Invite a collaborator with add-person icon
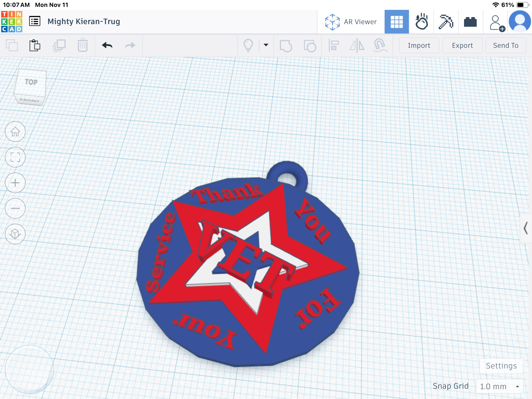The width and height of the screenshot is (532, 399). pyautogui.click(x=497, y=23)
